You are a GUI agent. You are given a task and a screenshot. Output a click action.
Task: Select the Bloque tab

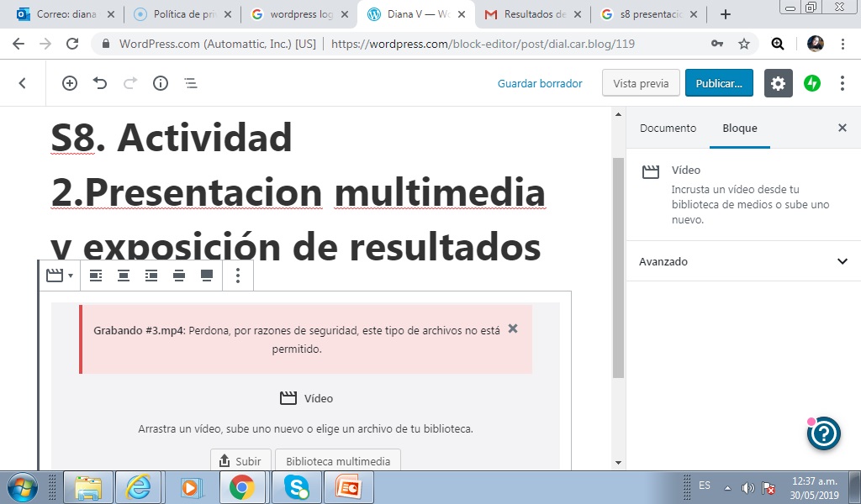740,129
